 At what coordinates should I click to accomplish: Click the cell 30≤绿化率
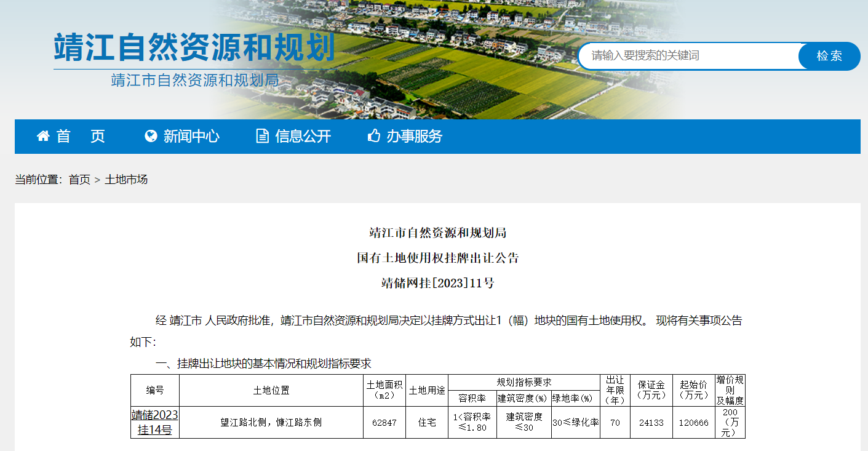[575, 423]
